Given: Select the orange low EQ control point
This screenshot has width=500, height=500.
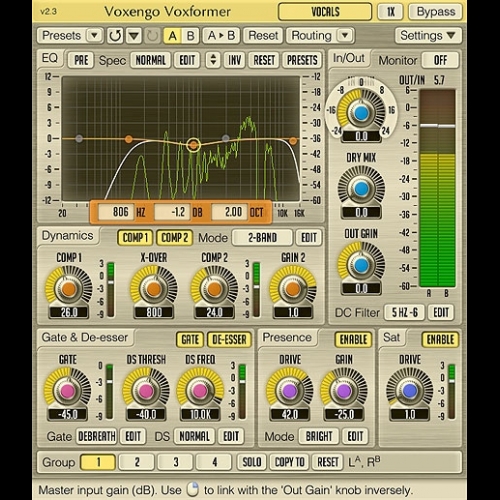Looking at the screenshot, I should click(129, 139).
